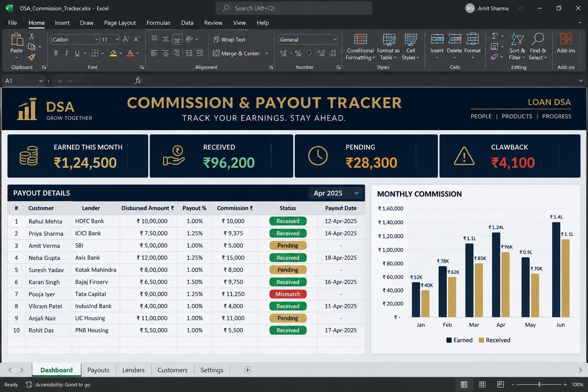Open the Formulas ribbon tab

pyautogui.click(x=158, y=23)
